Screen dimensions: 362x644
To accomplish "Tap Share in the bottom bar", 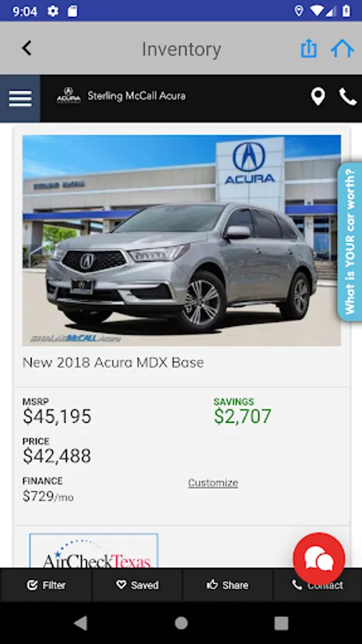I will [228, 585].
